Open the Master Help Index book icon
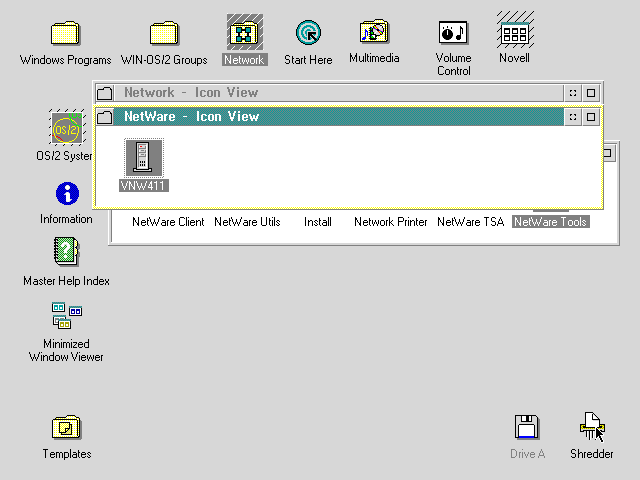The width and height of the screenshot is (640, 480). click(66, 251)
